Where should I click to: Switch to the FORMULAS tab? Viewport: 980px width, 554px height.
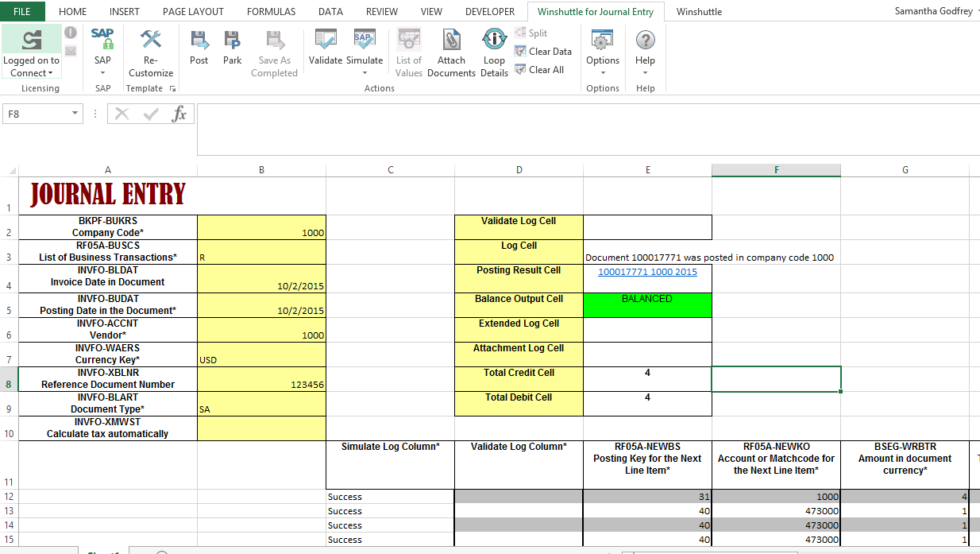(271, 11)
